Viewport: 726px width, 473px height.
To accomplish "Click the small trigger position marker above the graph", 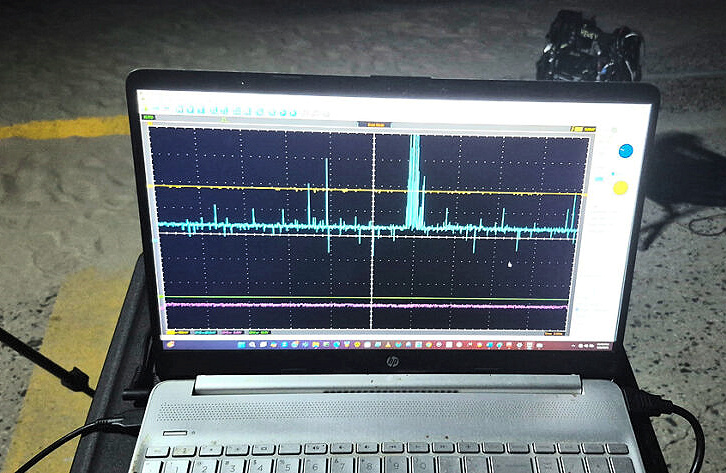I will (224, 120).
